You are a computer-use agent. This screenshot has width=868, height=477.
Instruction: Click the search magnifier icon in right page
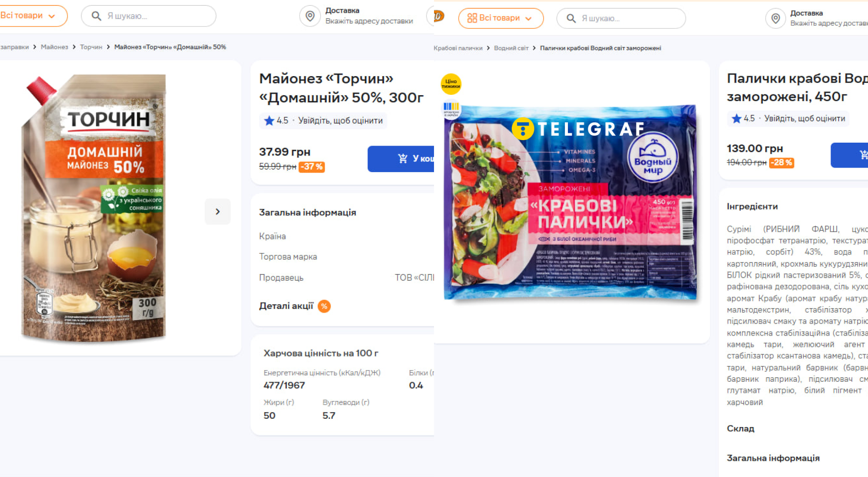pyautogui.click(x=571, y=18)
